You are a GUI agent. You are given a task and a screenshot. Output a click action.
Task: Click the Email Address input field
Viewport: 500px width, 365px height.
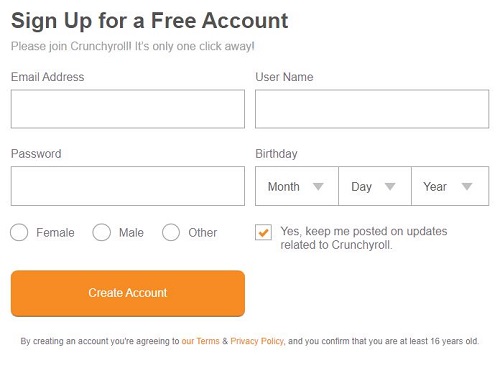click(x=128, y=109)
